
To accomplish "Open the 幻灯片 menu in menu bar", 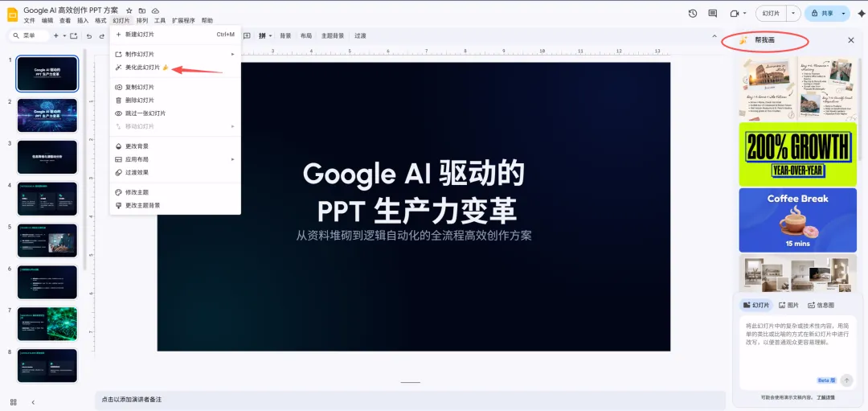I will [121, 20].
